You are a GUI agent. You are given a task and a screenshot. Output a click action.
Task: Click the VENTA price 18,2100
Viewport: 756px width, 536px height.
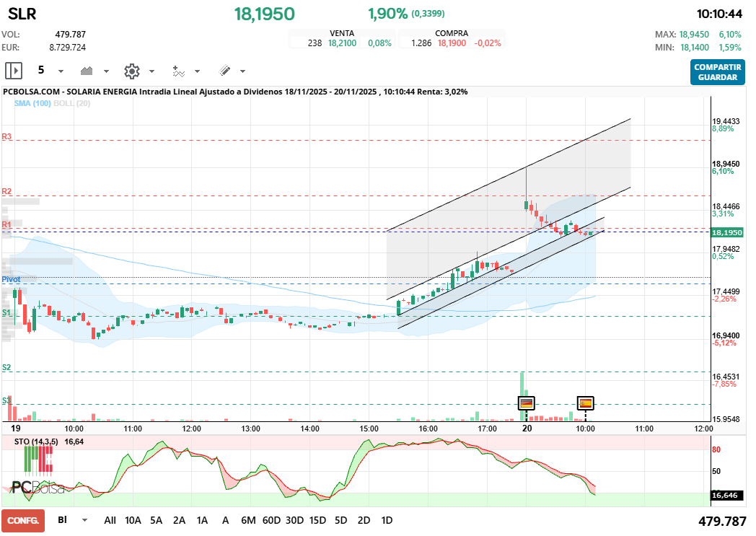pyautogui.click(x=343, y=43)
